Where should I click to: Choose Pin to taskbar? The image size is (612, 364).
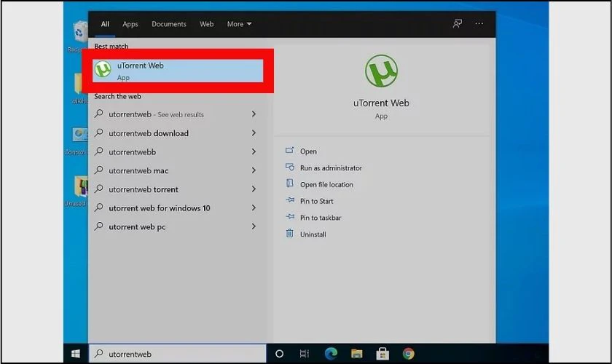[321, 218]
